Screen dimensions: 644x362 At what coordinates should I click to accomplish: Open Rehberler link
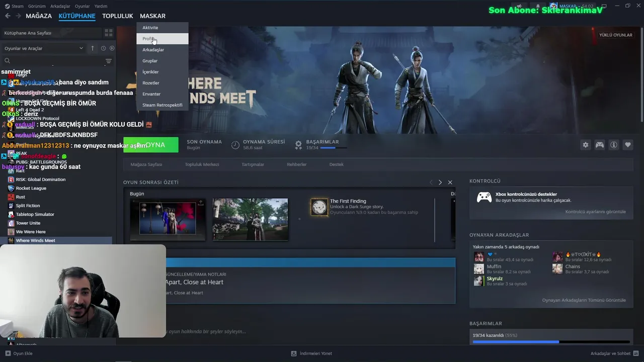[x=296, y=164]
